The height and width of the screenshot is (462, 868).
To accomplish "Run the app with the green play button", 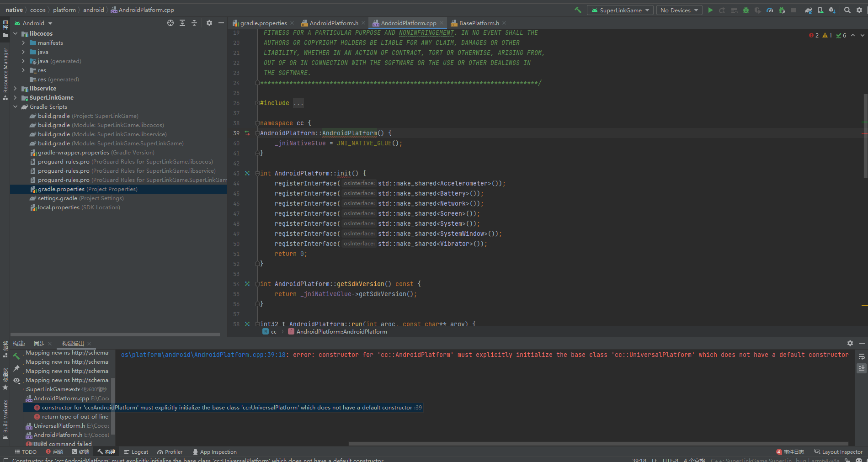I will pos(710,10).
